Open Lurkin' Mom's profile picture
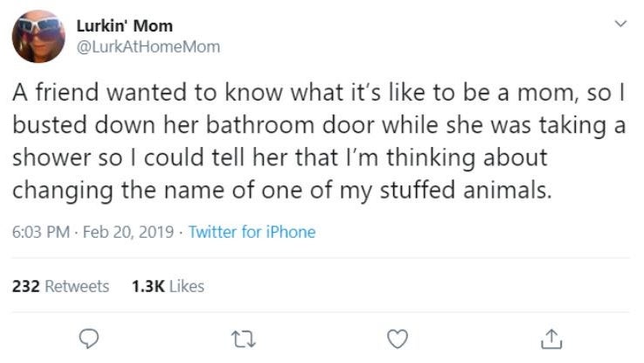The height and width of the screenshot is (363, 644). coord(38,36)
